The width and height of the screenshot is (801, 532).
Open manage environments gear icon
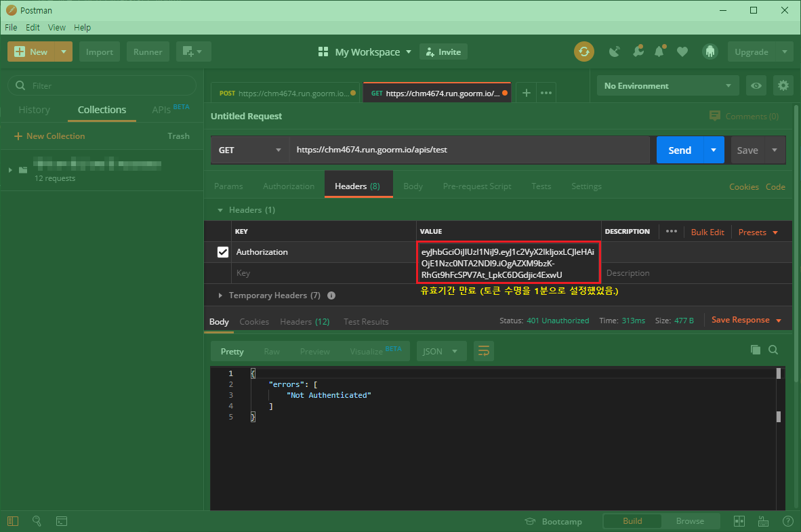click(x=783, y=86)
